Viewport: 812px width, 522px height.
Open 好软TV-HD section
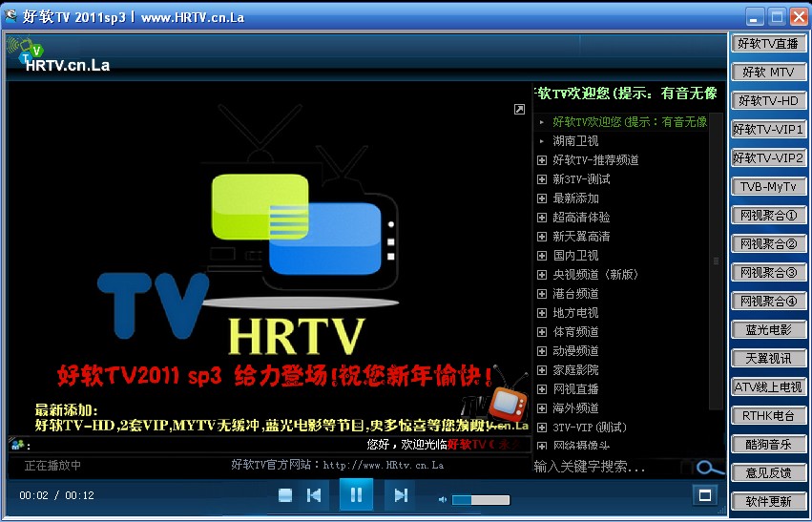coord(768,100)
